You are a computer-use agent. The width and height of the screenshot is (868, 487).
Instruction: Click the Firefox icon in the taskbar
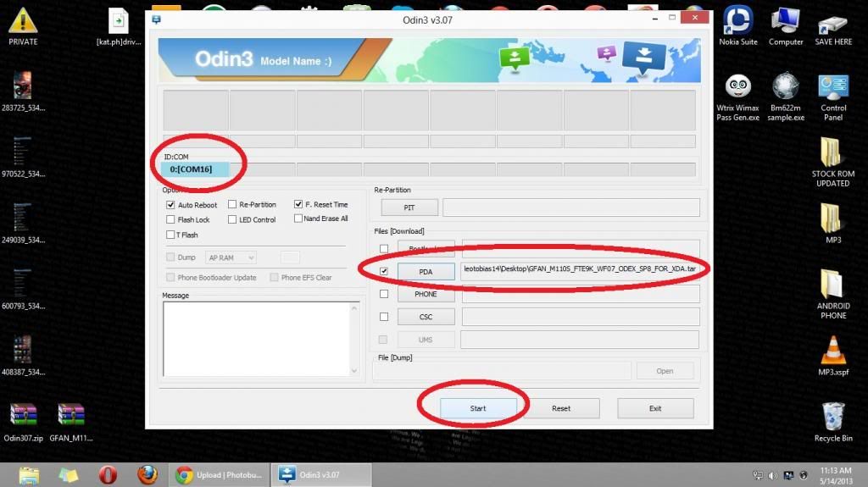[x=147, y=475]
